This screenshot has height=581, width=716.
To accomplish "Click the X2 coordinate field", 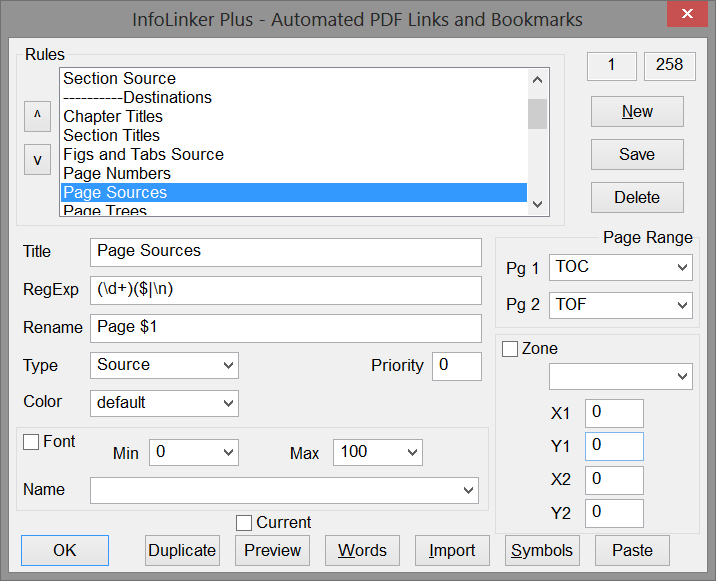I will tap(614, 480).
